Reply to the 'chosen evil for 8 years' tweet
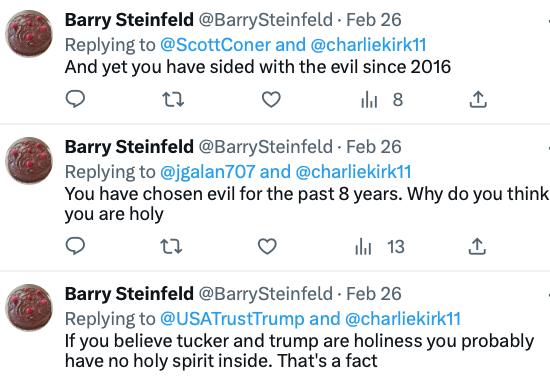Image resolution: width=550 pixels, height=382 pixels. click(x=75, y=246)
